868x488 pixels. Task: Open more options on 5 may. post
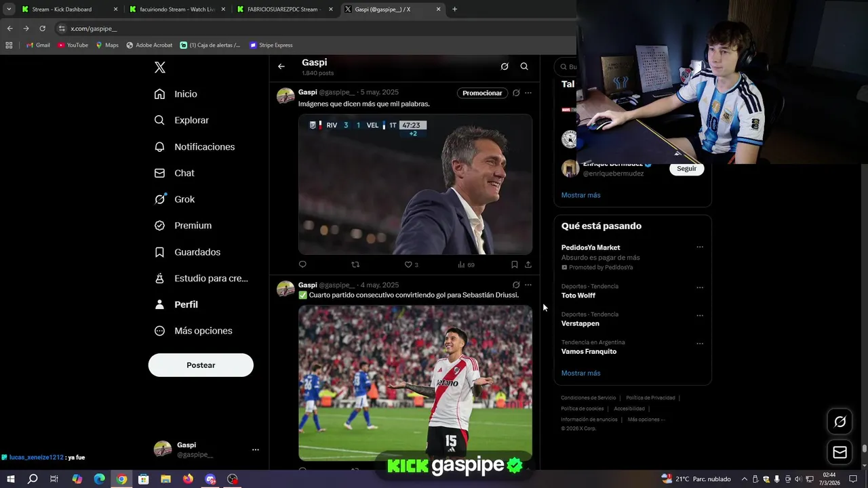tap(528, 93)
